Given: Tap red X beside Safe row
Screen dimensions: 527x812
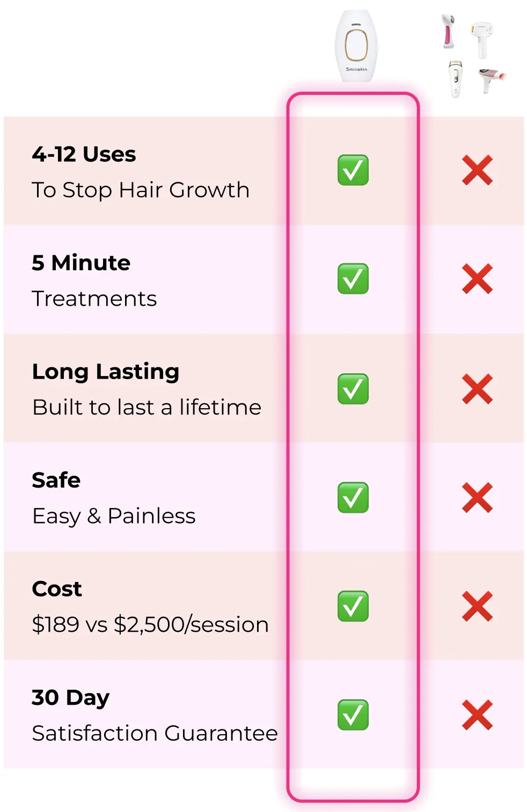Looking at the screenshot, I should pos(477,498).
